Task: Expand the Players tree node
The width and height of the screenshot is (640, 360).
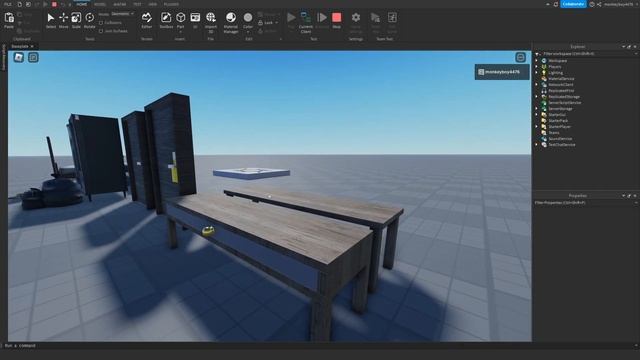Action: 537,67
